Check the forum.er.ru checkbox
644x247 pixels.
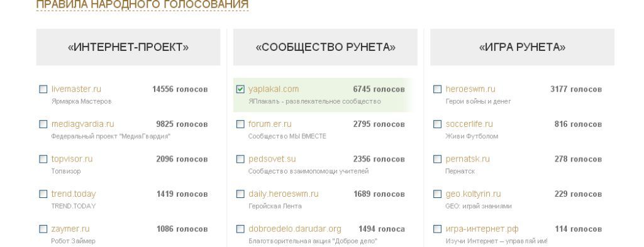(x=240, y=124)
